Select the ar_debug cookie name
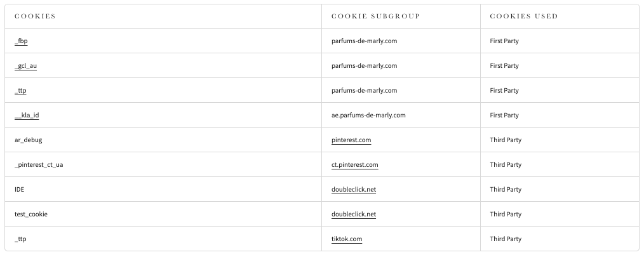This screenshot has height=257, width=644. point(28,140)
